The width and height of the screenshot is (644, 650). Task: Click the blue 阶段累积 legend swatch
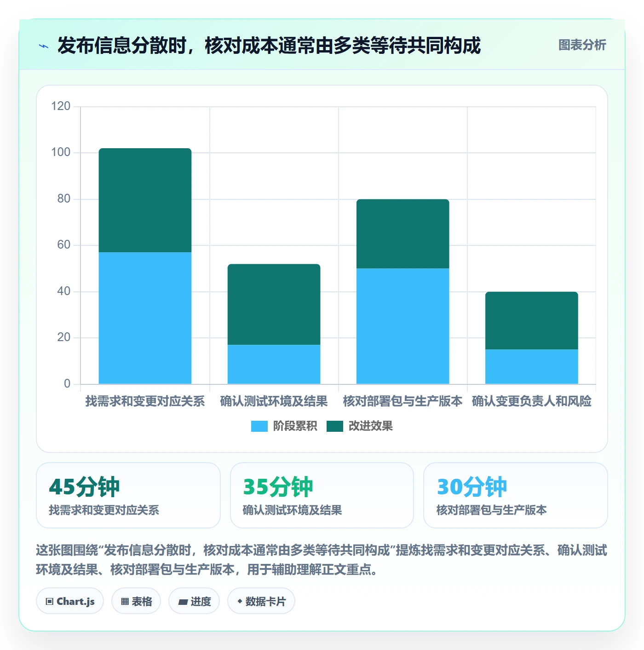[259, 426]
